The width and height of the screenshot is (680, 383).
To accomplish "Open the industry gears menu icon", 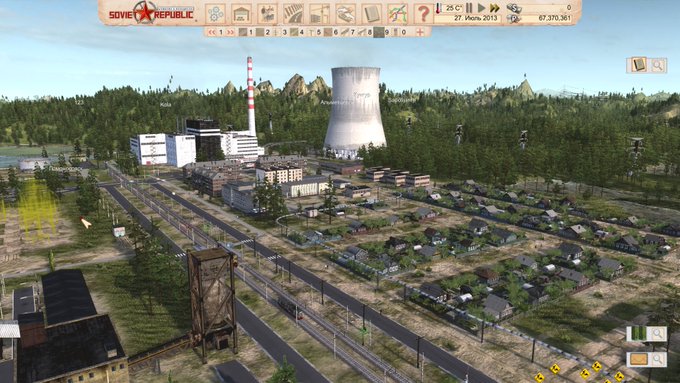I will (216, 13).
